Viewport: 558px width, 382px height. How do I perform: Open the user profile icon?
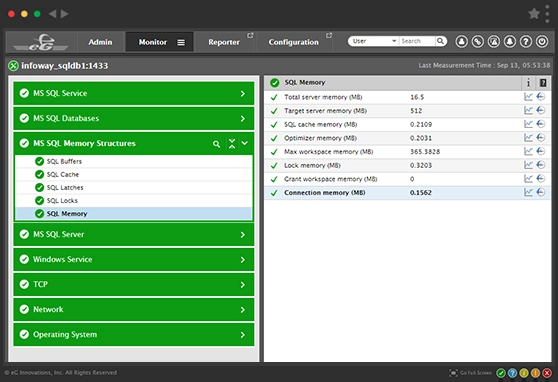pos(462,42)
